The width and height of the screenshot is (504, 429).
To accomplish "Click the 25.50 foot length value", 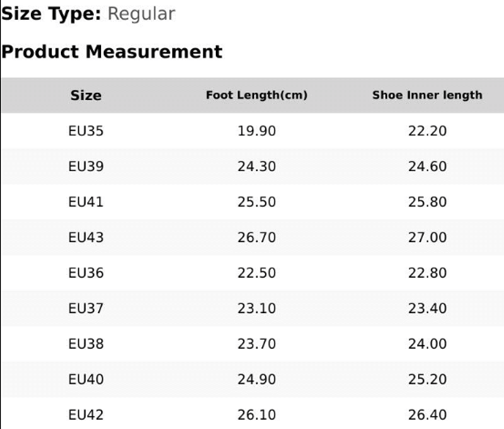I will 256,202.
